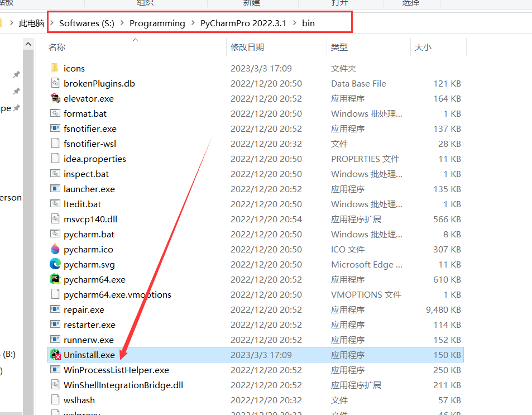Click the WinShellIntegrationBridge.dll icon

55,385
